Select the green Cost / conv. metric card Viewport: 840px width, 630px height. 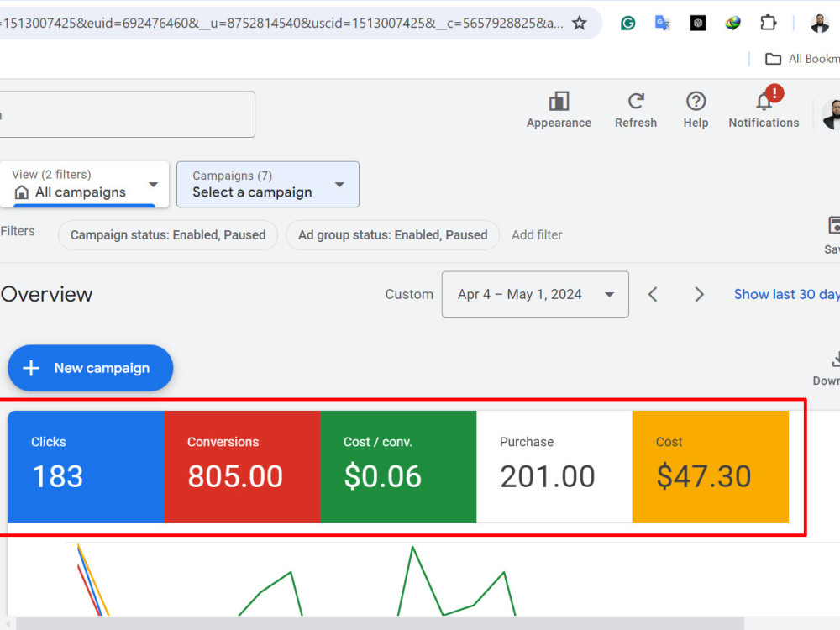[398, 466]
